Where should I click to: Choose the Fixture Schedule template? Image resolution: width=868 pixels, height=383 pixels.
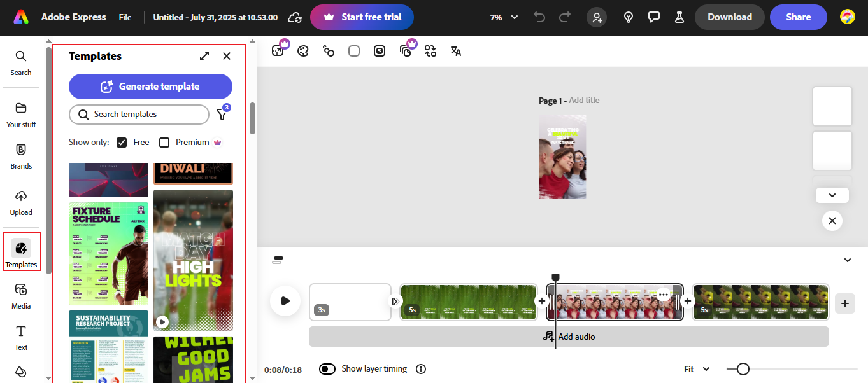pos(108,254)
